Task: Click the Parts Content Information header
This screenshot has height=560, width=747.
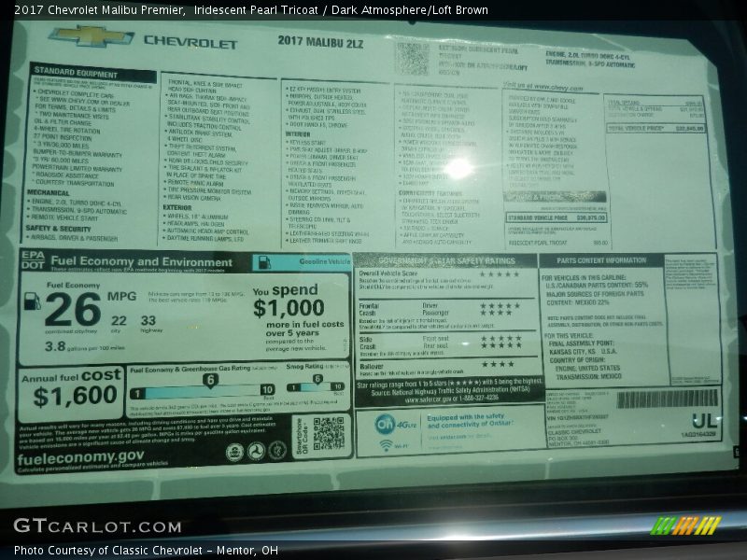Action: [601, 260]
